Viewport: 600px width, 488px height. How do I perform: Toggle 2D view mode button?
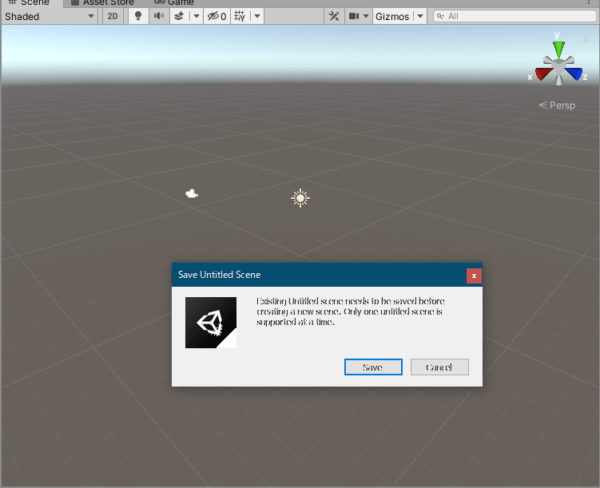[x=113, y=17]
